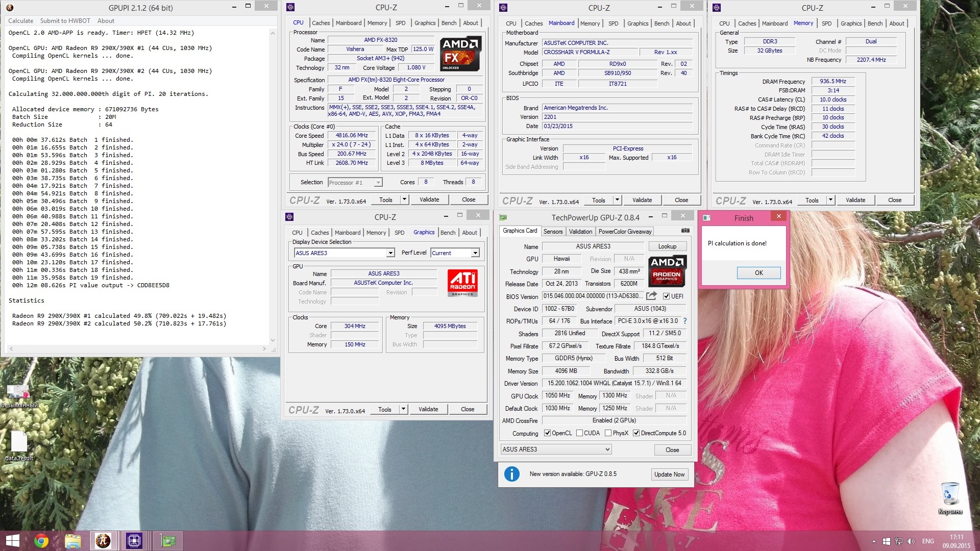
Task: Open the Perf Level Current dropdown
Action: (455, 253)
